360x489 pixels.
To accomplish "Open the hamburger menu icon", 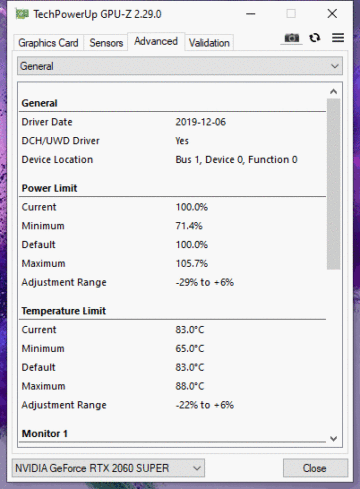I will (338, 38).
